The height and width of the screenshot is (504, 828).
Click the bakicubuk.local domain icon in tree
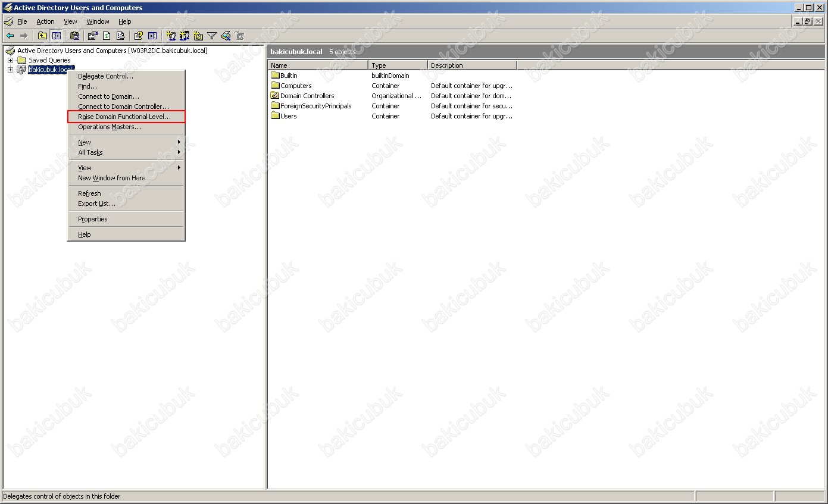[x=21, y=70]
